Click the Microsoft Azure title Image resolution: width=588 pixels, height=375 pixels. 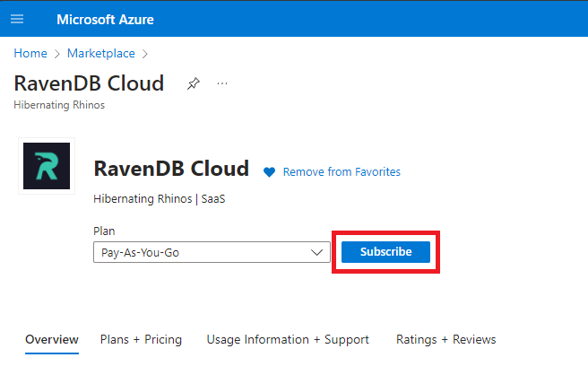105,20
